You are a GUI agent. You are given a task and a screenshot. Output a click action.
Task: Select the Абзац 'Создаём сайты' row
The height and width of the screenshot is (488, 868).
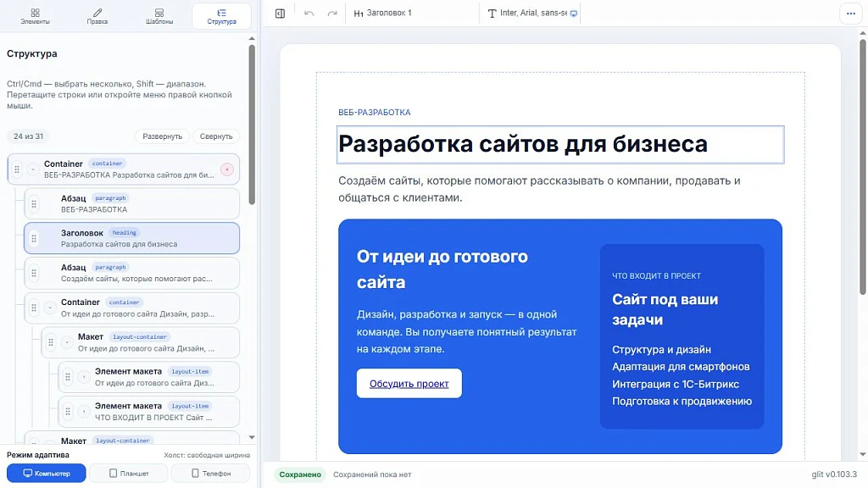131,273
